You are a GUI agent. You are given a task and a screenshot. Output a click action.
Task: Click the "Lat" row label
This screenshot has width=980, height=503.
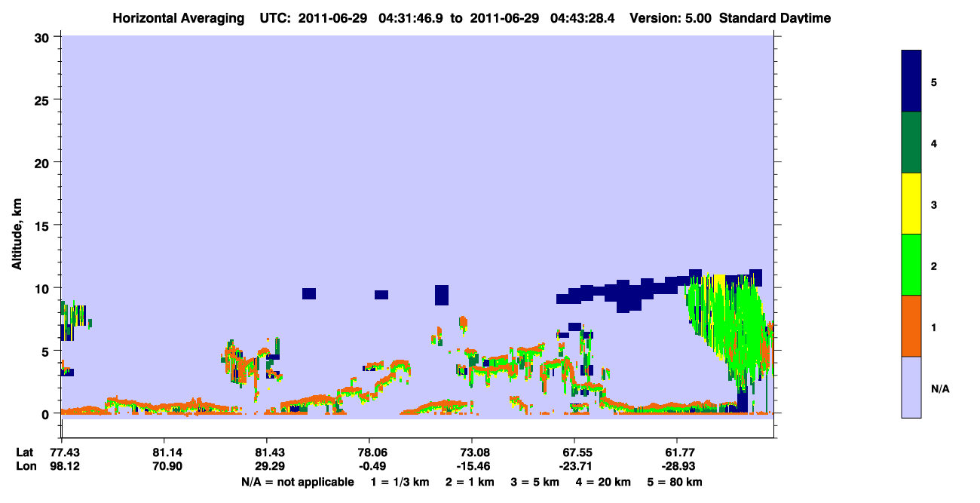(x=24, y=452)
